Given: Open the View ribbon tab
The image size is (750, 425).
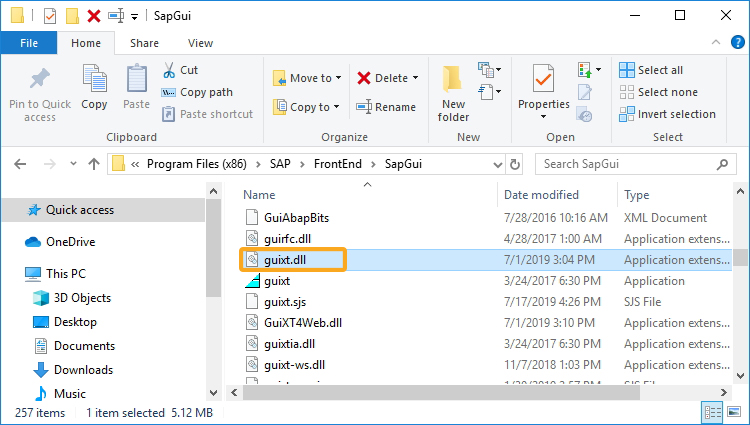Looking at the screenshot, I should [200, 43].
